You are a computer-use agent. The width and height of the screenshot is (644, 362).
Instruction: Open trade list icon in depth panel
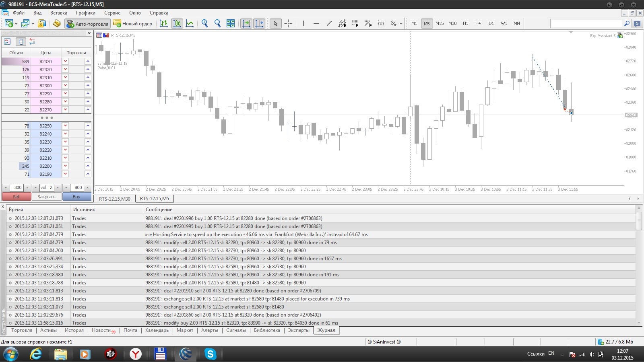click(x=32, y=41)
